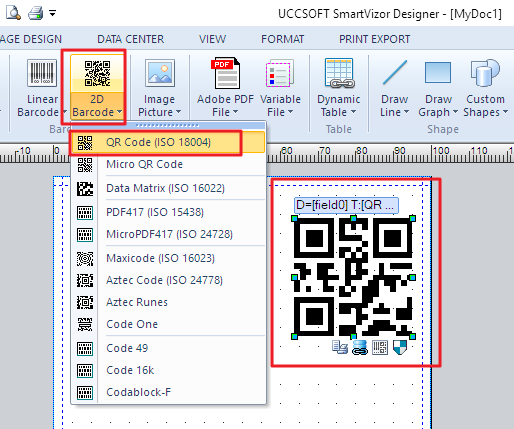Click the shield icon below QR code
This screenshot has width=514, height=429.
(400, 347)
